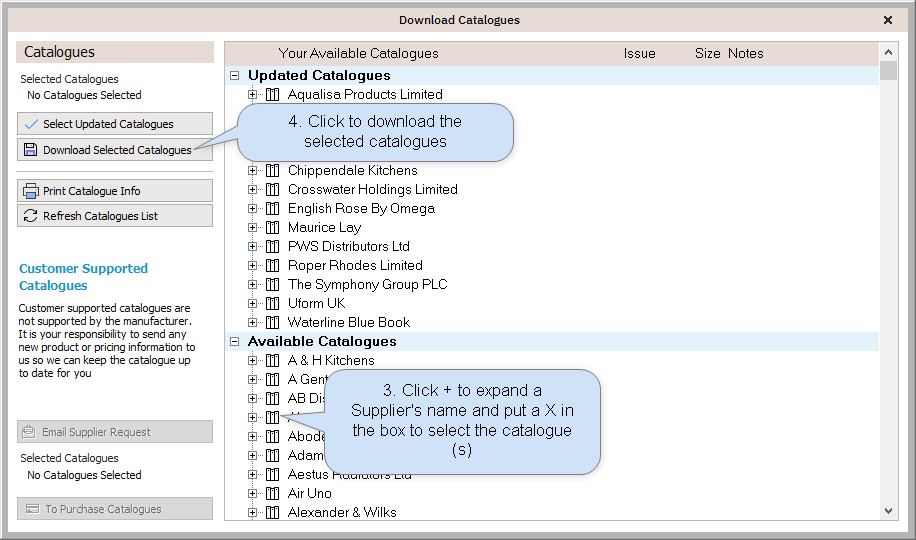This screenshot has width=916, height=540.
Task: Expand the Roper Rhodes Limited node
Action: [252, 265]
